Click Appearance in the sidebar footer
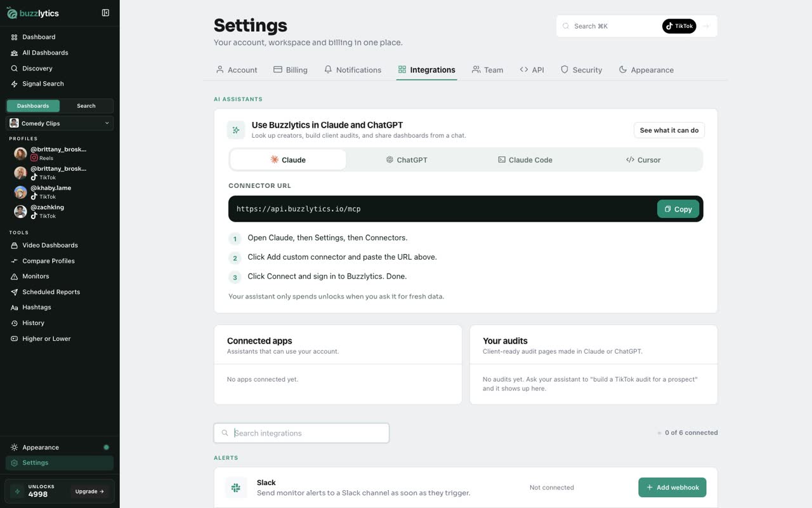Viewport: 812px width, 508px height. (x=60, y=447)
